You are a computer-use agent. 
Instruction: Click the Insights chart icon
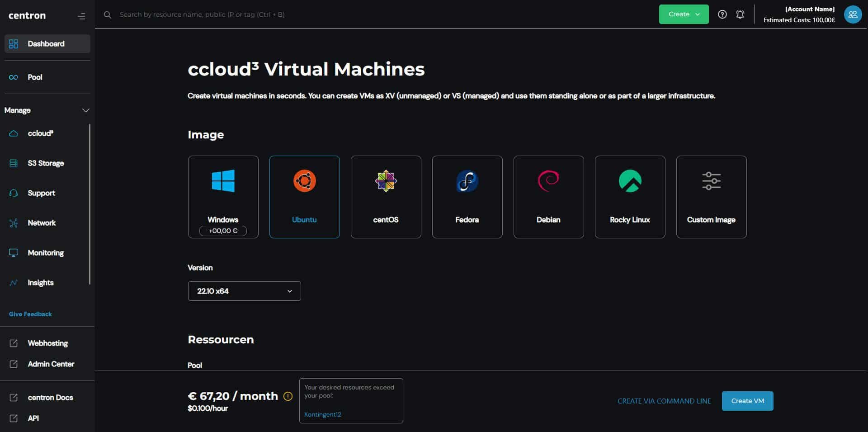coord(14,283)
